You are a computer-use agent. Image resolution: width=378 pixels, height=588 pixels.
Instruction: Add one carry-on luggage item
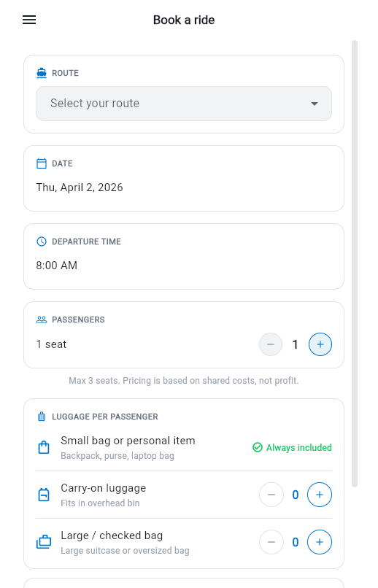coord(320,495)
